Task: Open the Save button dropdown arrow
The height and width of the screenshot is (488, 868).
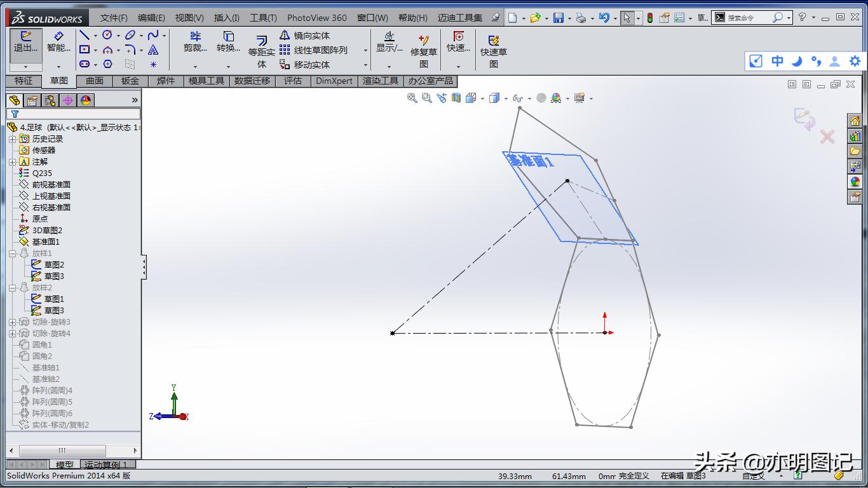Action: coord(569,18)
